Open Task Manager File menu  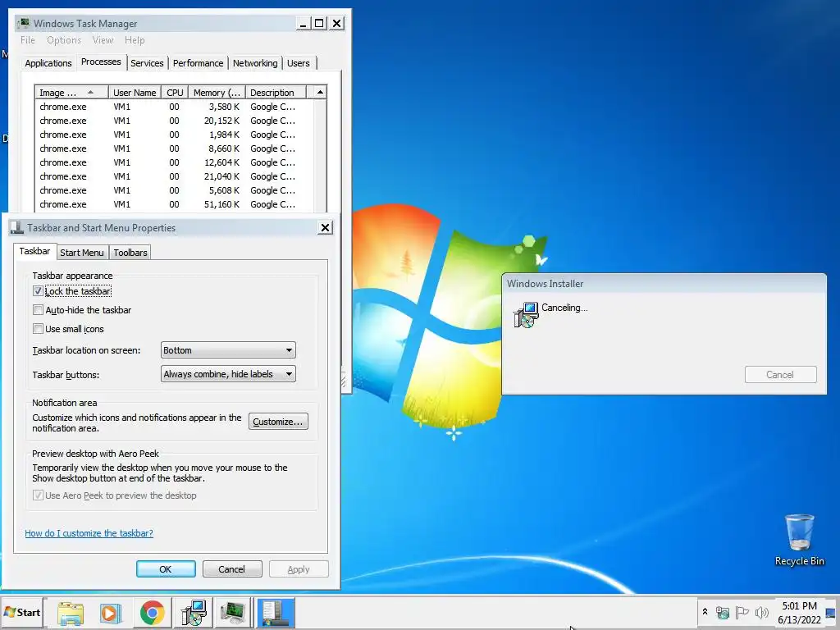[x=28, y=40]
